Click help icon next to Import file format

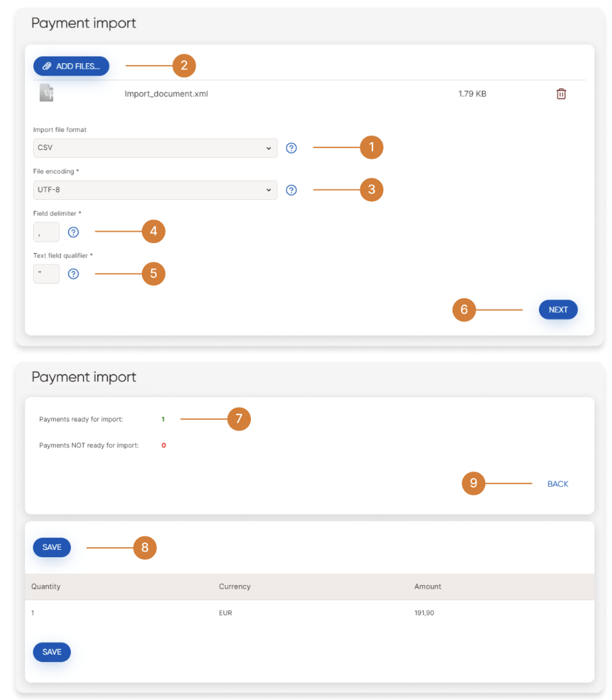pyautogui.click(x=291, y=148)
